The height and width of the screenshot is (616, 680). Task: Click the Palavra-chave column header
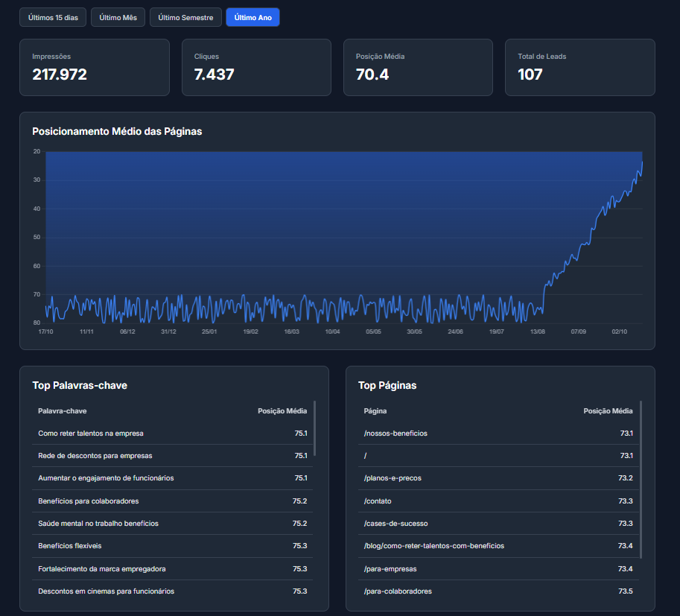point(62,411)
